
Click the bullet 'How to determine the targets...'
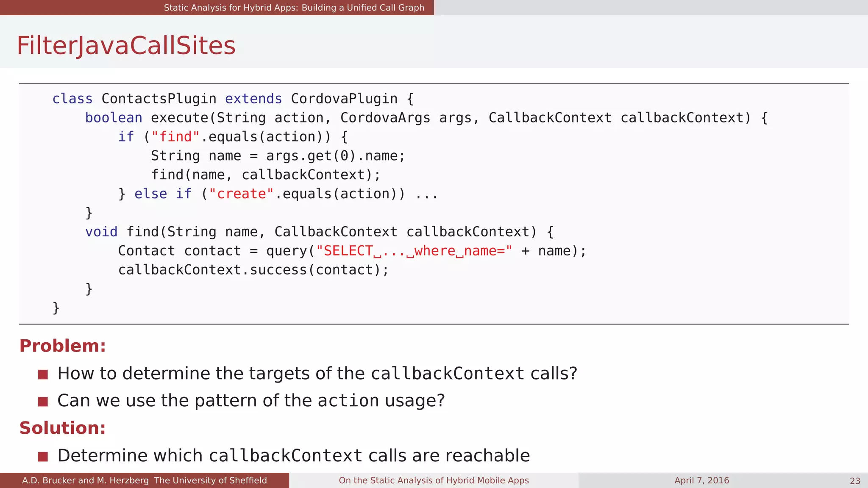(x=317, y=373)
